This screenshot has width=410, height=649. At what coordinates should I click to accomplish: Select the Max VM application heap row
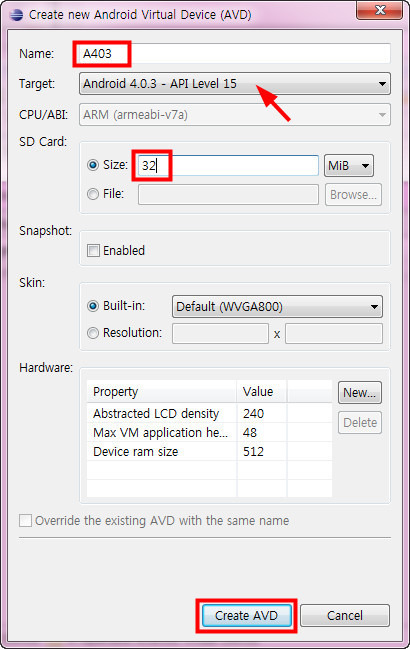click(209, 433)
